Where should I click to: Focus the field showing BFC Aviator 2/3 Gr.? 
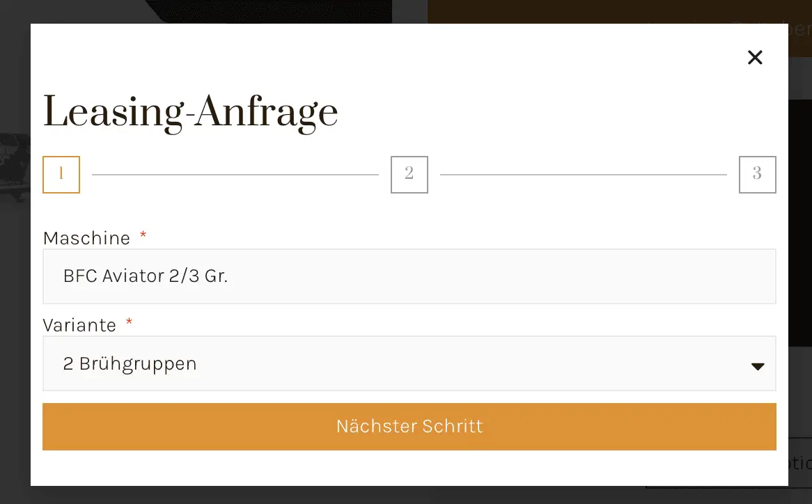(x=409, y=276)
